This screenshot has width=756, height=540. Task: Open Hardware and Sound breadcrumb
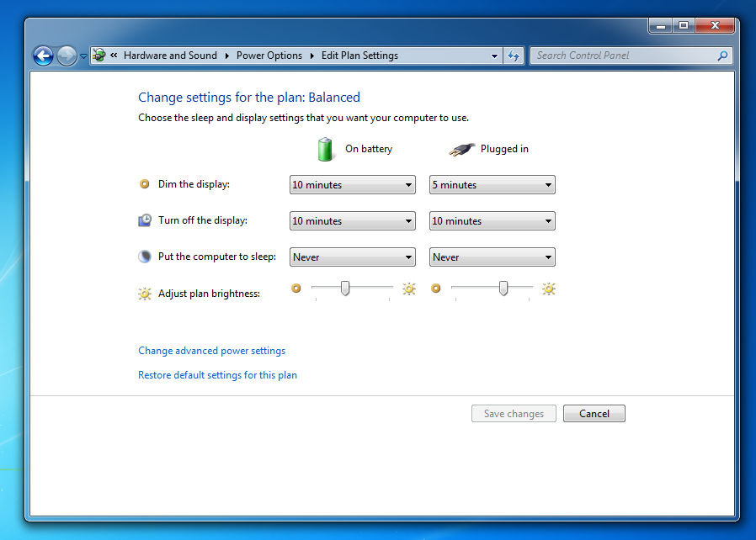(x=170, y=56)
